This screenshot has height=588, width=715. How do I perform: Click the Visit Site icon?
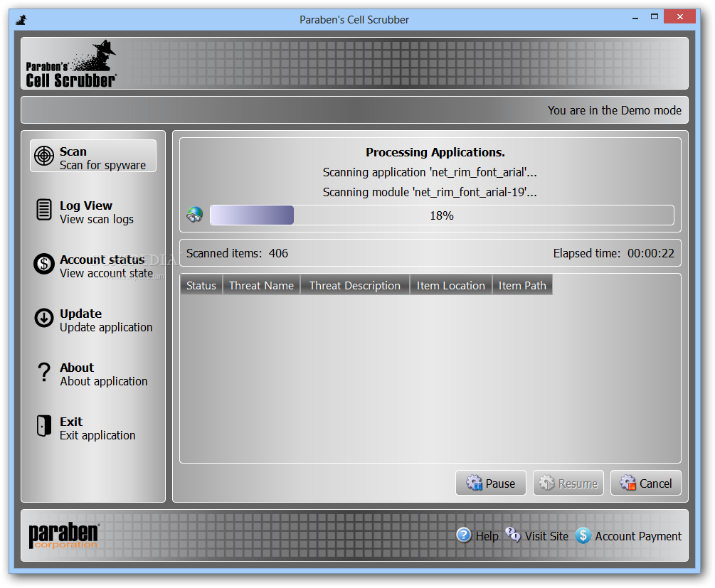click(x=513, y=535)
